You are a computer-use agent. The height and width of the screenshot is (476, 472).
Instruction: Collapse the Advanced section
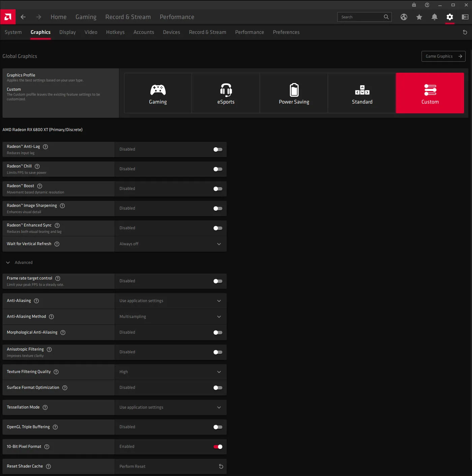pyautogui.click(x=19, y=262)
